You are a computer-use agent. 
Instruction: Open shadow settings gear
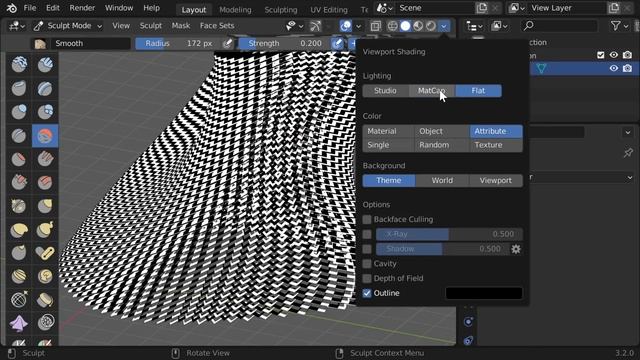(x=516, y=249)
